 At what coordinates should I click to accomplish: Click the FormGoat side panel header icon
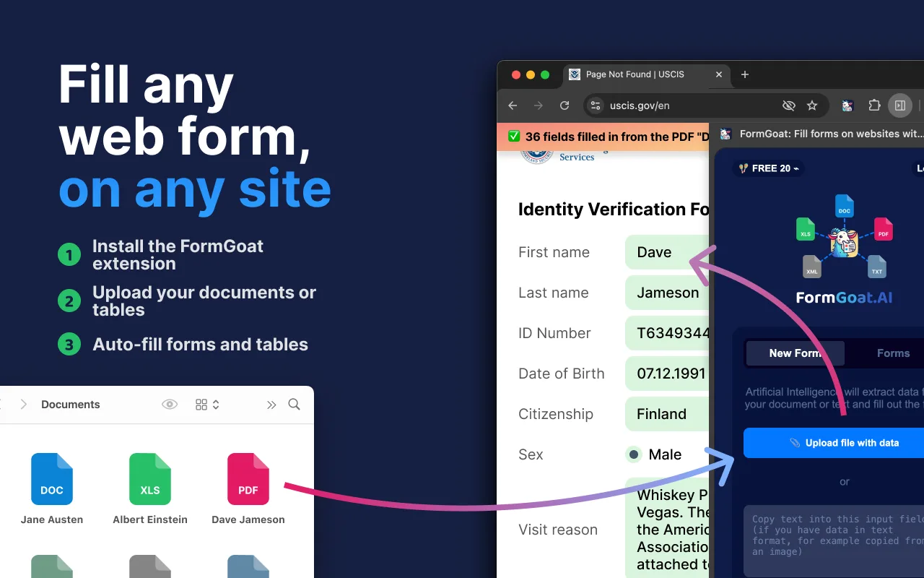(x=726, y=134)
